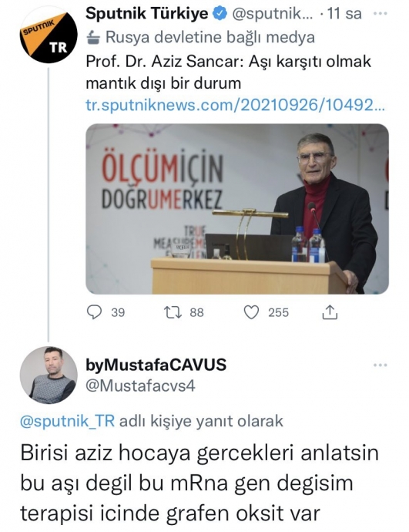View the Aziz Sancar podium photo
This screenshot has height=532, width=409.
point(237,209)
